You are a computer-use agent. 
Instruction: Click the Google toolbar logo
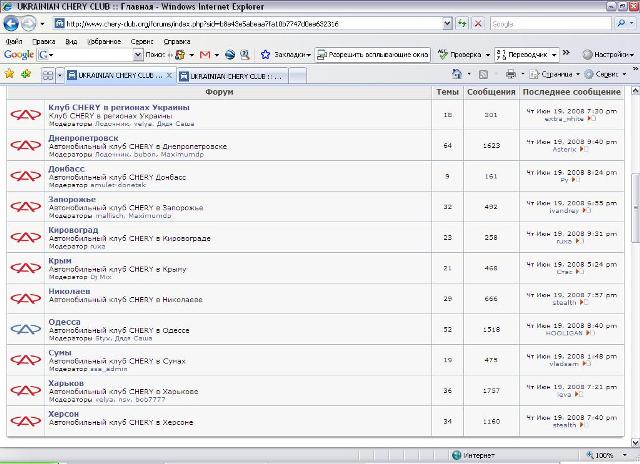click(19, 54)
